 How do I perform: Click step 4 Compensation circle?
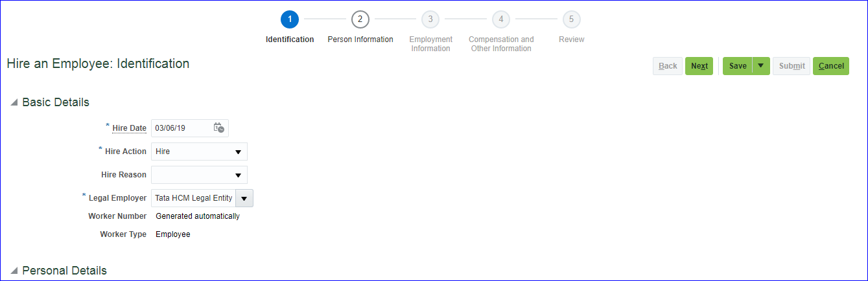(500, 19)
